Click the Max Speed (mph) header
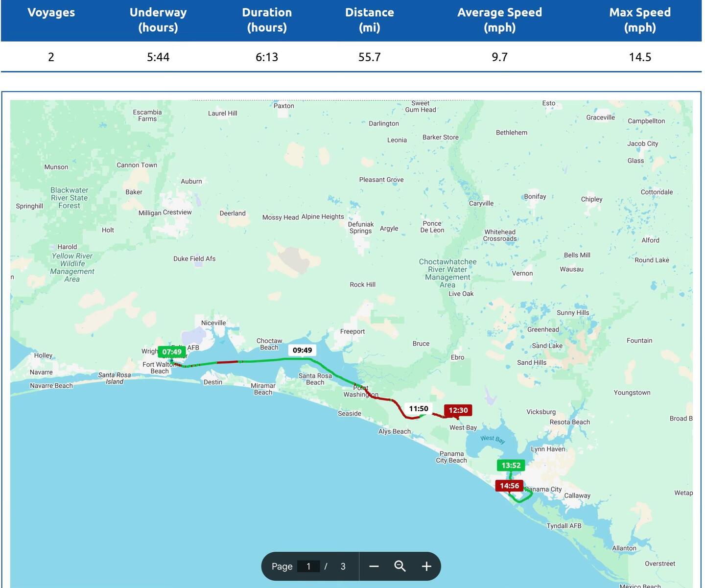Viewport: 705px width, 588px height. pos(639,20)
